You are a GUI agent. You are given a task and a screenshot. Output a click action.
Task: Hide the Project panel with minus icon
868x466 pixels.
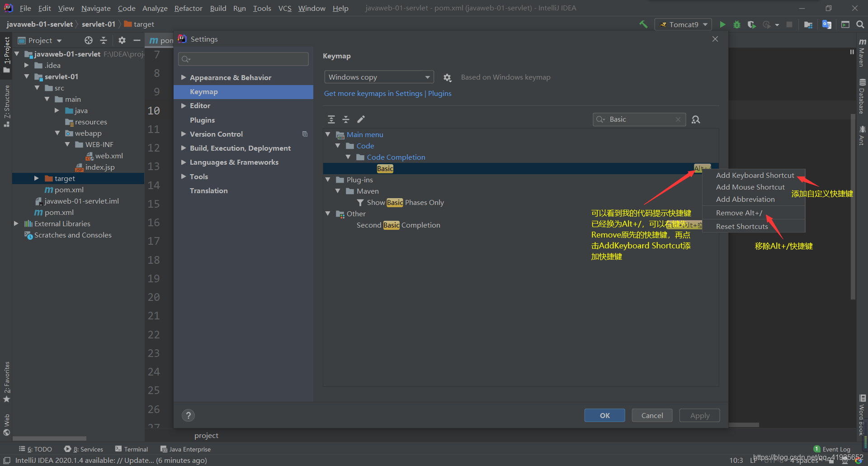click(137, 40)
